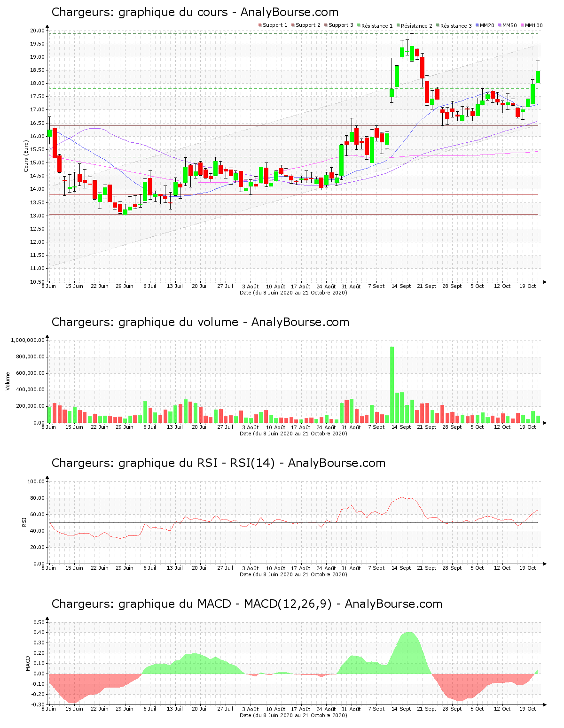Click the 13.00 value on price axis
This screenshot has height=728, width=564.
pos(37,216)
